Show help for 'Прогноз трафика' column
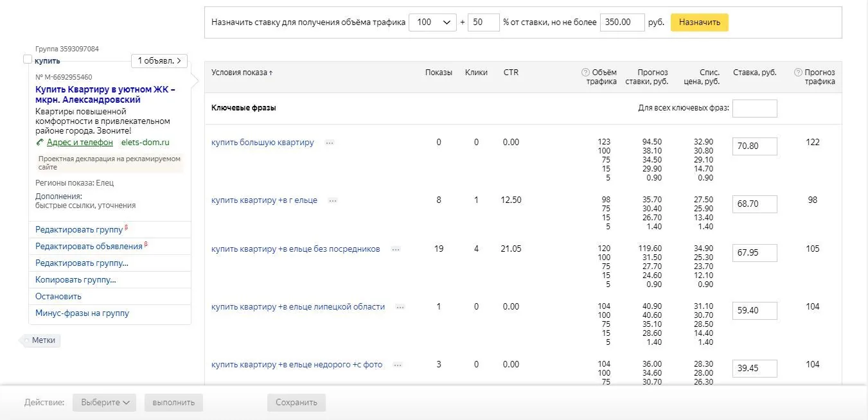The height and width of the screenshot is (420, 868). (798, 73)
